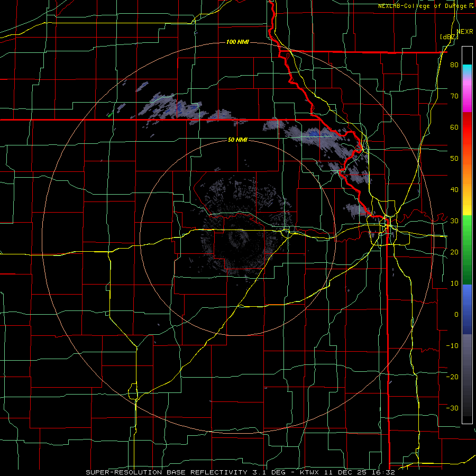Click the cyan top segment of the color bar
Screen dimensions: 476x476
(467, 69)
